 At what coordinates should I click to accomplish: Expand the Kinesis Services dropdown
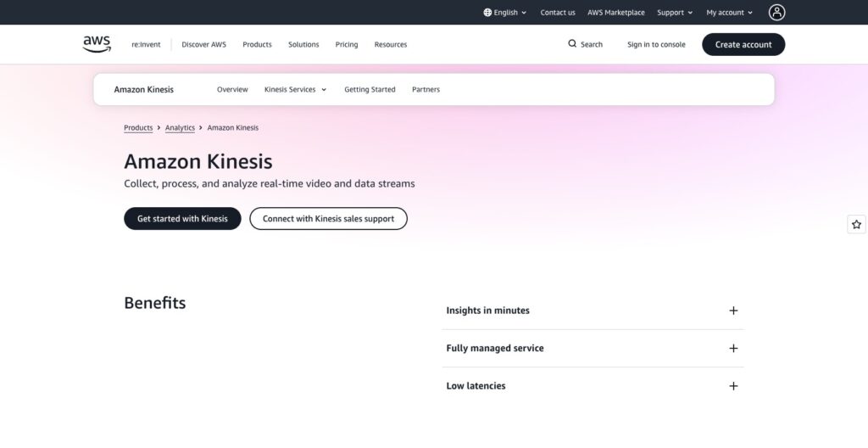pos(295,89)
